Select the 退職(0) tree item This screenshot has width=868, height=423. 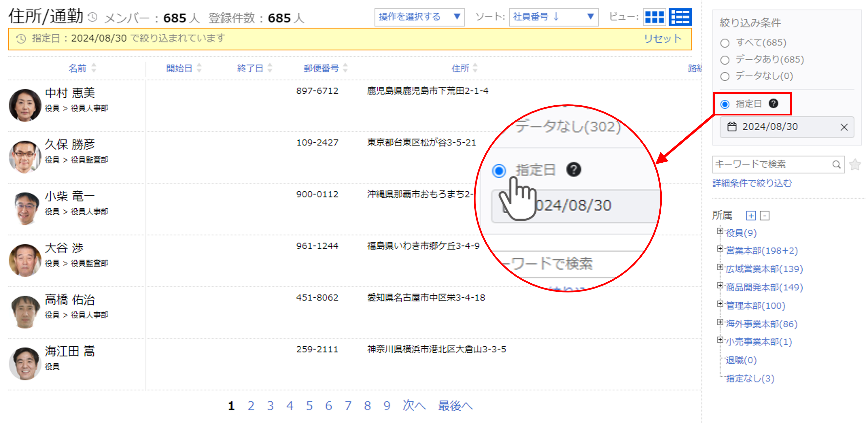coord(741,360)
